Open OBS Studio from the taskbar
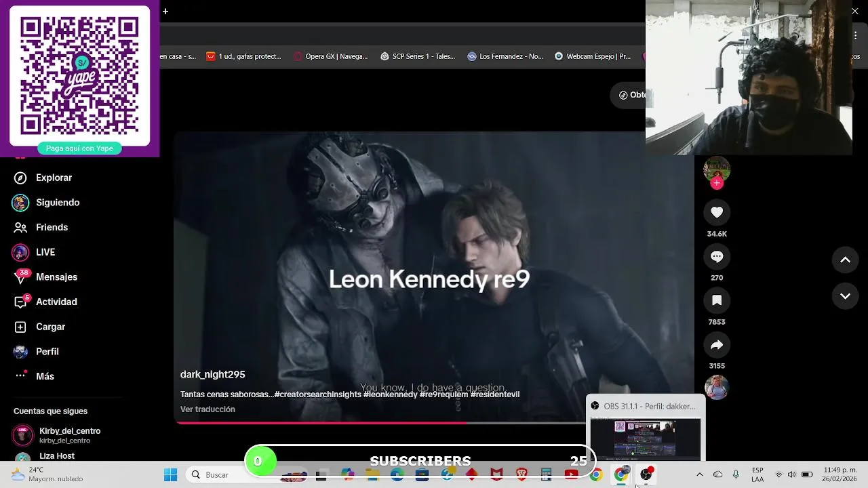 (646, 474)
